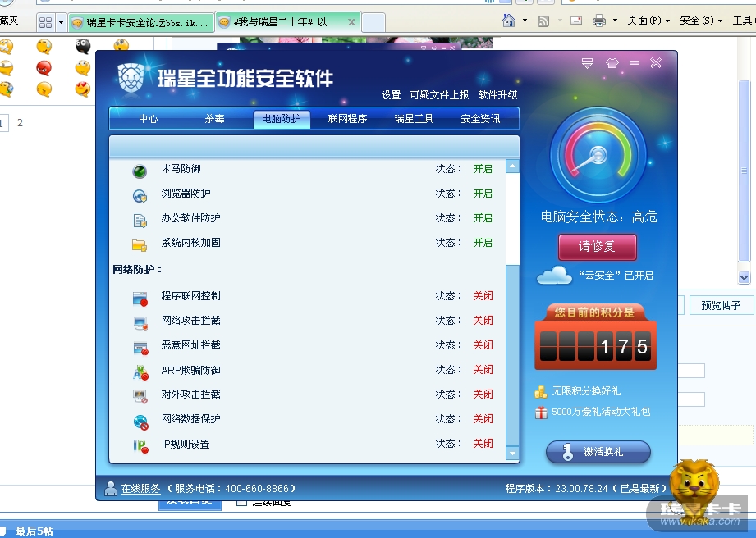Click the browser RSS feed icon
Viewport: 756px width, 538px height.
[x=543, y=21]
